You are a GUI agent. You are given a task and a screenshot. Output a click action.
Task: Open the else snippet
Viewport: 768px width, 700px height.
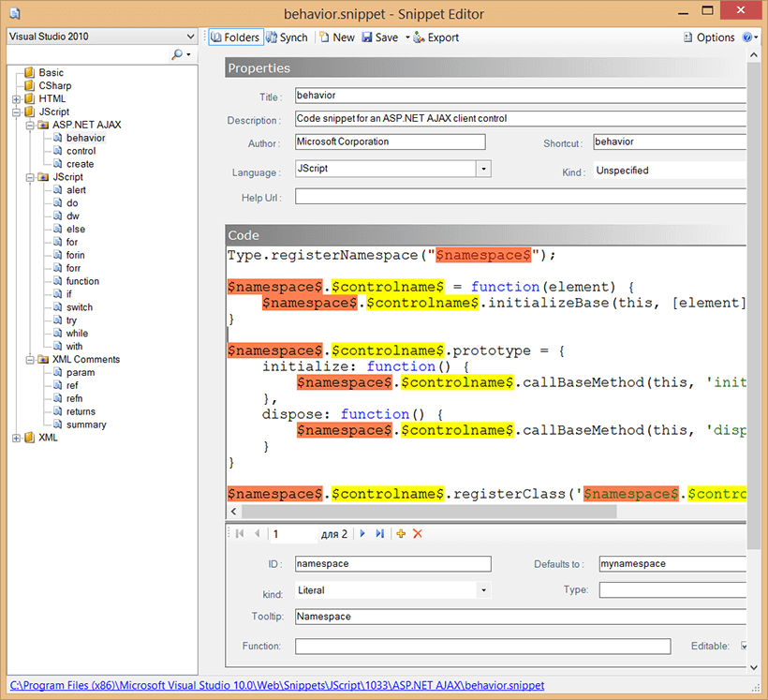[x=76, y=230]
